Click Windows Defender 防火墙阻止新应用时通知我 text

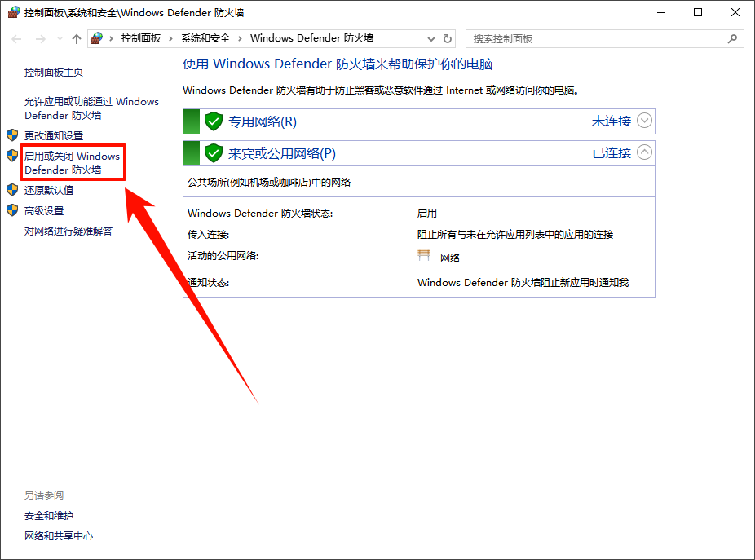(523, 283)
